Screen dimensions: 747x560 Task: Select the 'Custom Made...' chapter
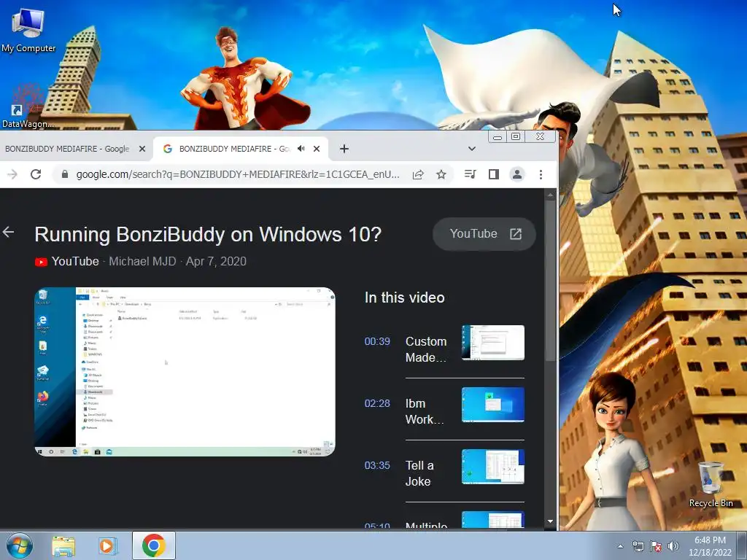(x=426, y=349)
